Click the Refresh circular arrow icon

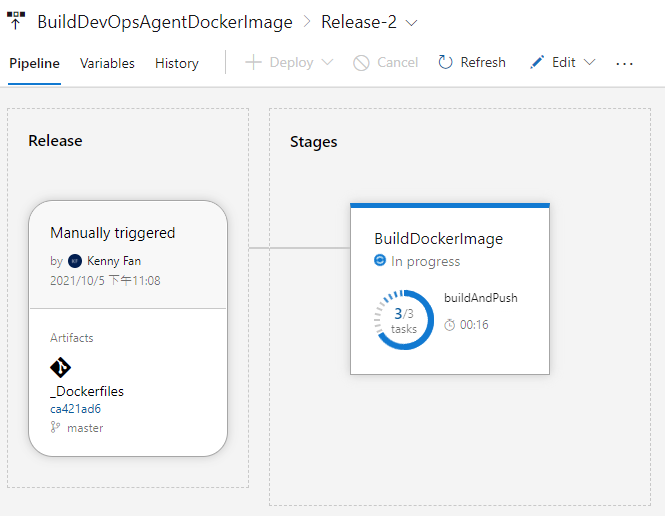[x=445, y=62]
